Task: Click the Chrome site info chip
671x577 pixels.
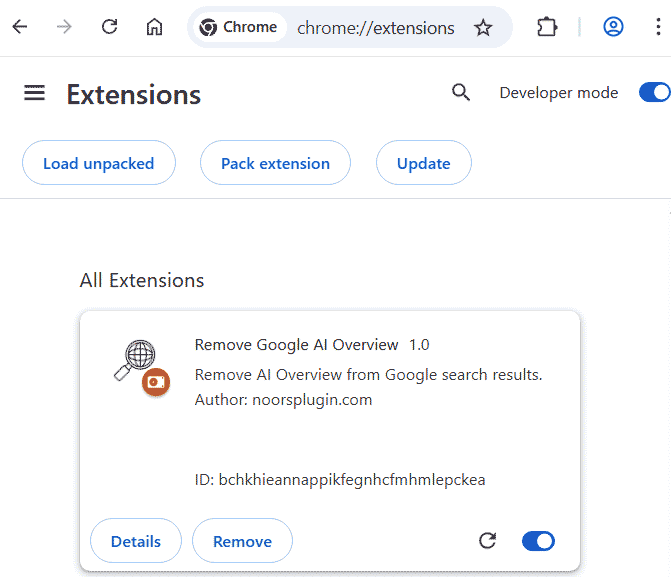Action: (239, 27)
